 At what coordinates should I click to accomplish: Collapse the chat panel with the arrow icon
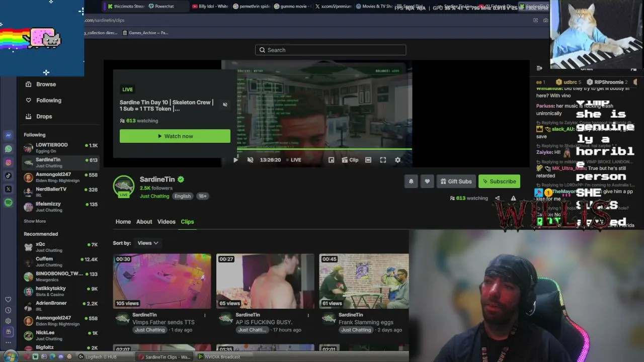tap(539, 68)
